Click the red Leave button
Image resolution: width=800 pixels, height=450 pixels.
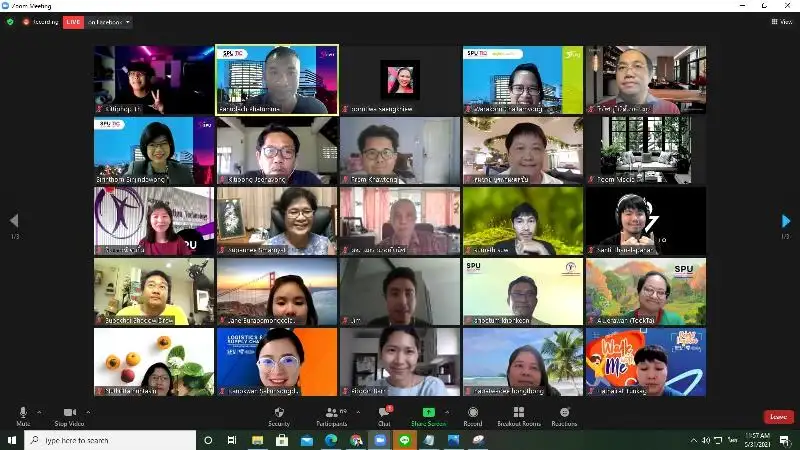click(x=778, y=416)
